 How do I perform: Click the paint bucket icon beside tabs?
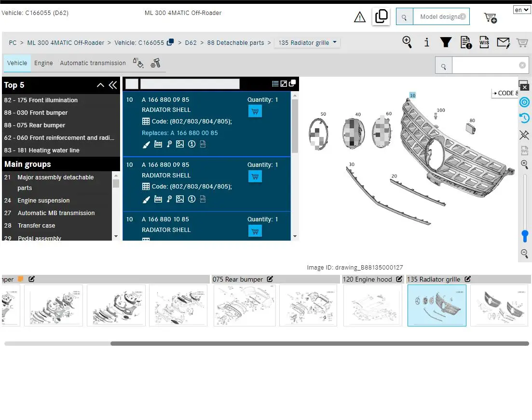point(138,63)
